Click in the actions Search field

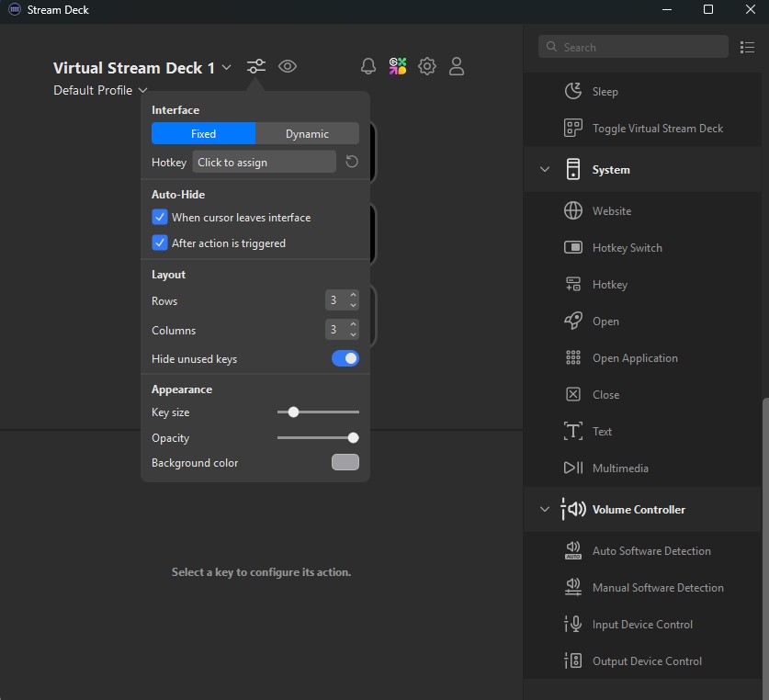click(x=634, y=47)
